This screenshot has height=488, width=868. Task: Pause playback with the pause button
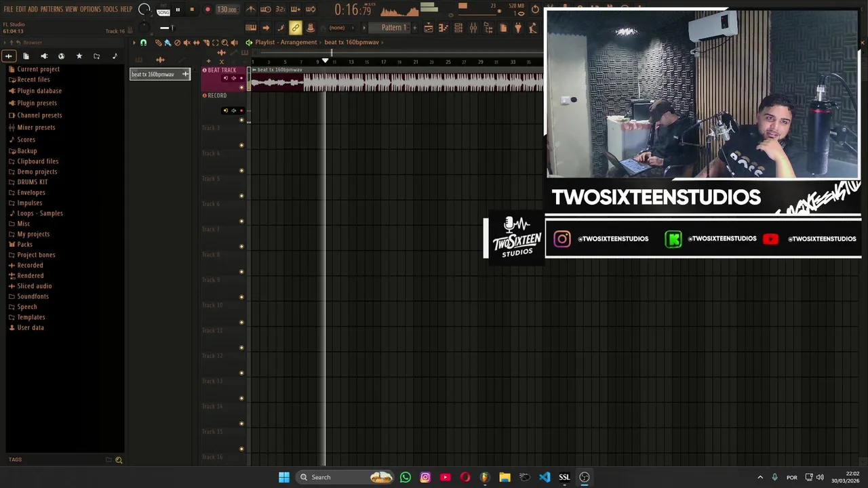pyautogui.click(x=178, y=9)
